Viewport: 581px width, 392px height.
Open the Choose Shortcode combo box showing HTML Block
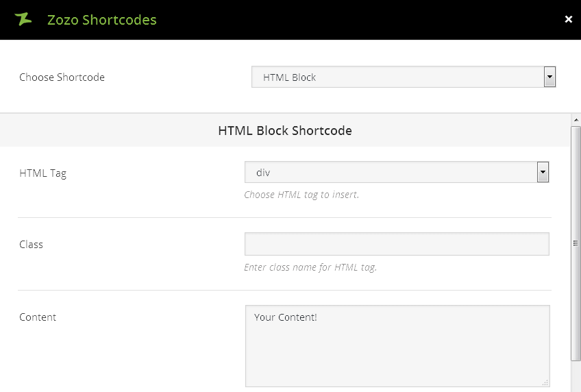[x=397, y=77]
